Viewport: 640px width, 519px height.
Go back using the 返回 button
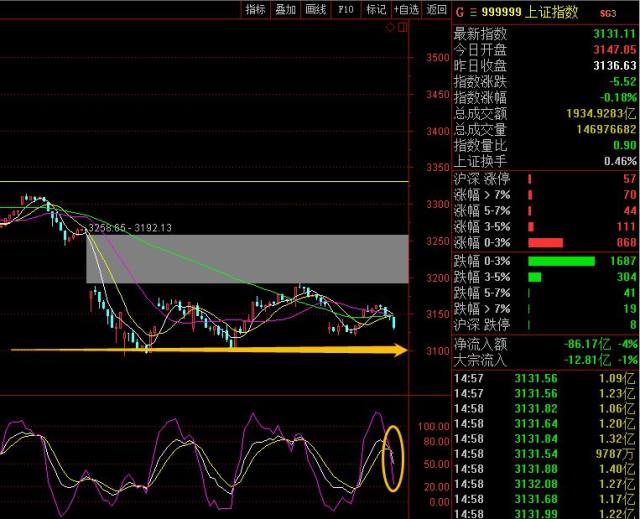click(x=436, y=10)
